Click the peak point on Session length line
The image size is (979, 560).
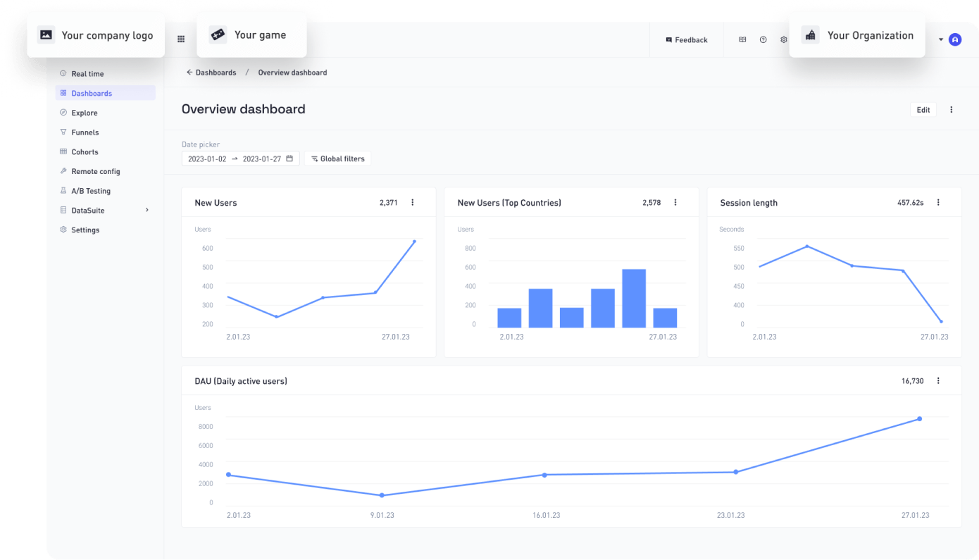tap(807, 247)
